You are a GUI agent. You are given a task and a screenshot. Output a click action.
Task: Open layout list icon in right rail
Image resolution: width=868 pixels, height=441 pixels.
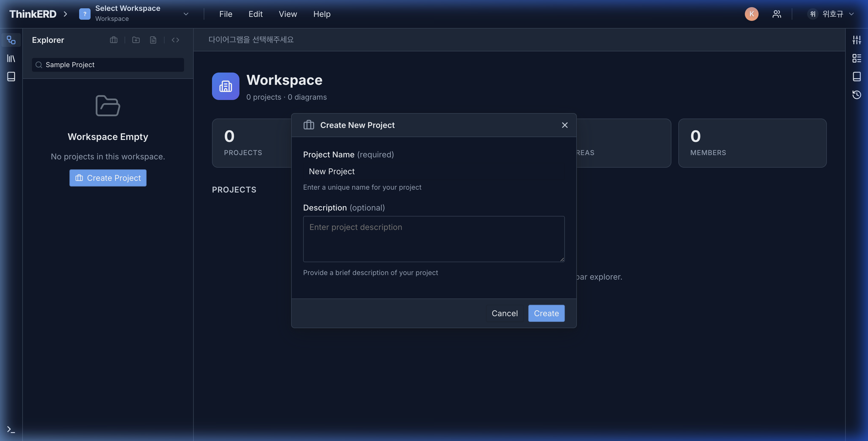[857, 58]
